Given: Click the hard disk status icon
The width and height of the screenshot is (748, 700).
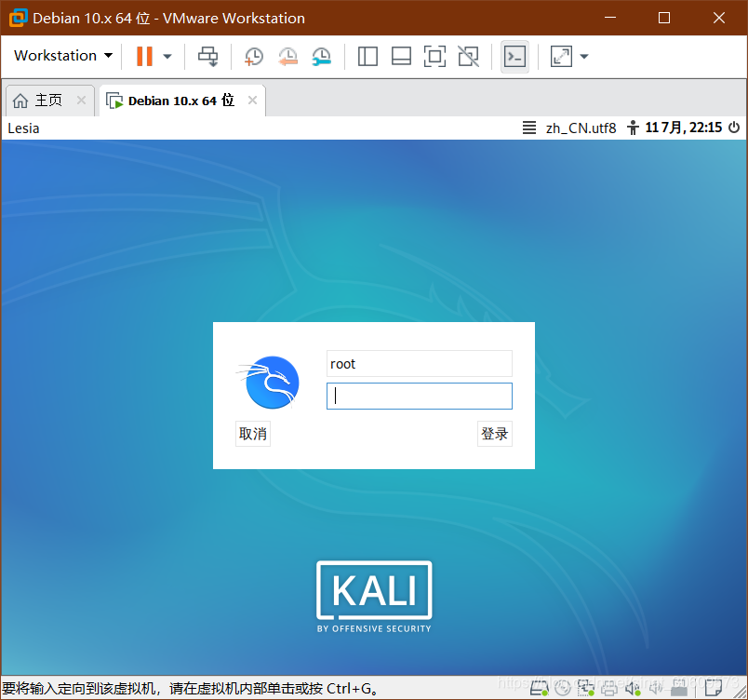Looking at the screenshot, I should (x=539, y=688).
